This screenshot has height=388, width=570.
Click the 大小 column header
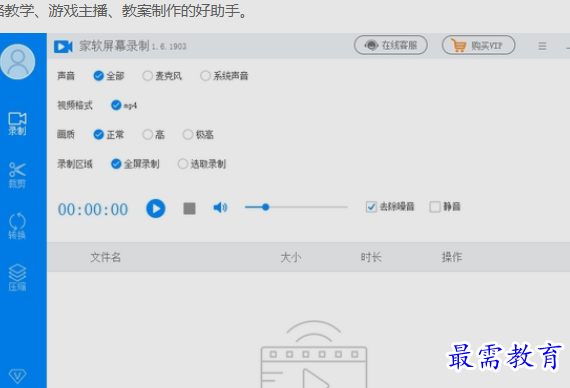(x=291, y=257)
